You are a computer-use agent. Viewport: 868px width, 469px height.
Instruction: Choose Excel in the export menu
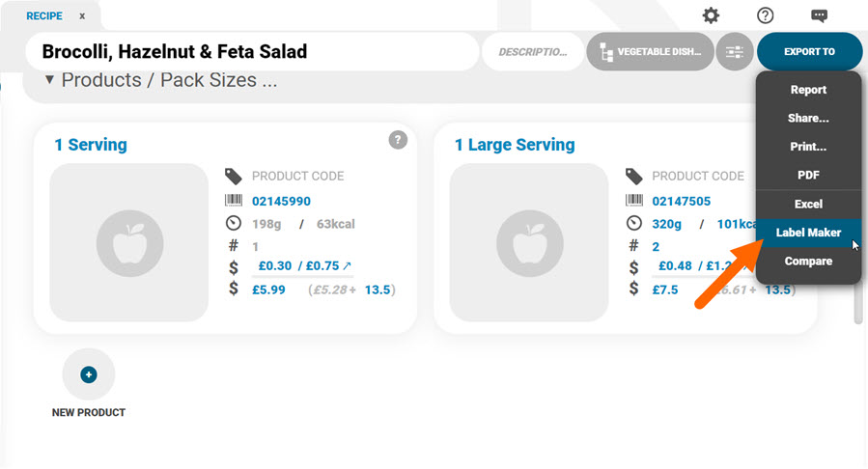(x=808, y=204)
